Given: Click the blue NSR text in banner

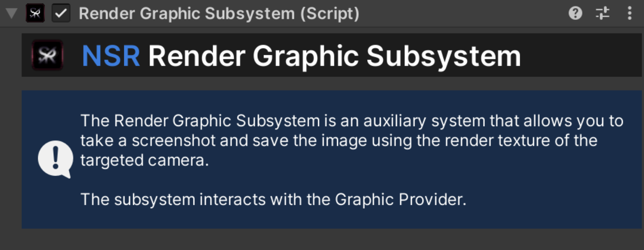Looking at the screenshot, I should (111, 56).
